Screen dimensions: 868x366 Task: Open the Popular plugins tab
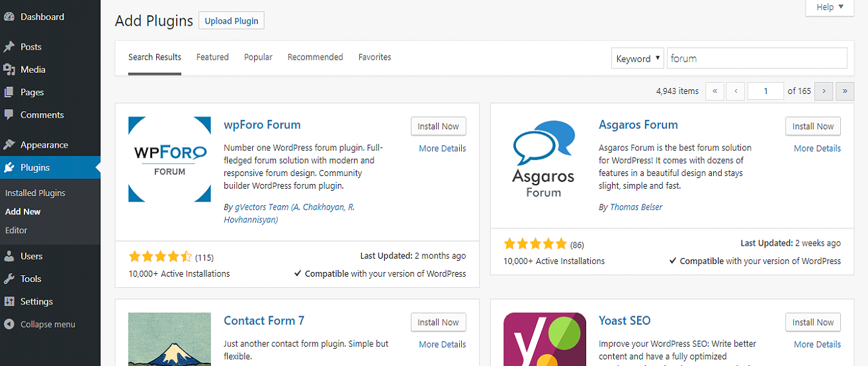pos(258,58)
